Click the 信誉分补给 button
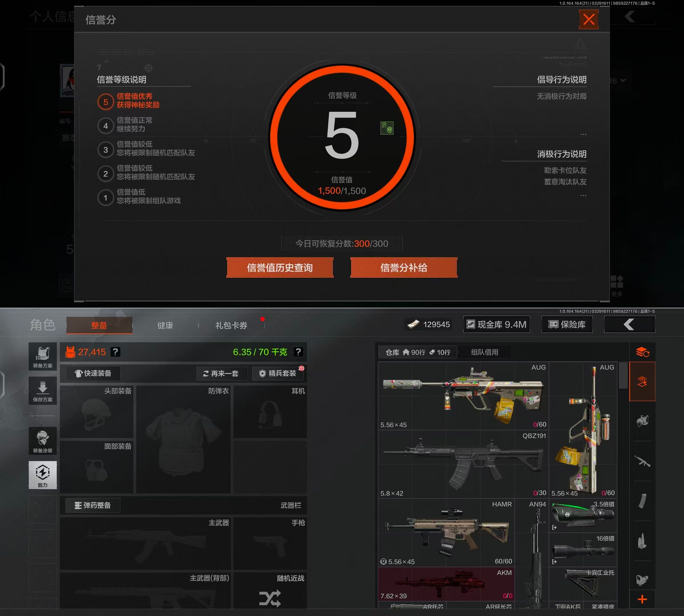This screenshot has height=616, width=684. (x=404, y=268)
